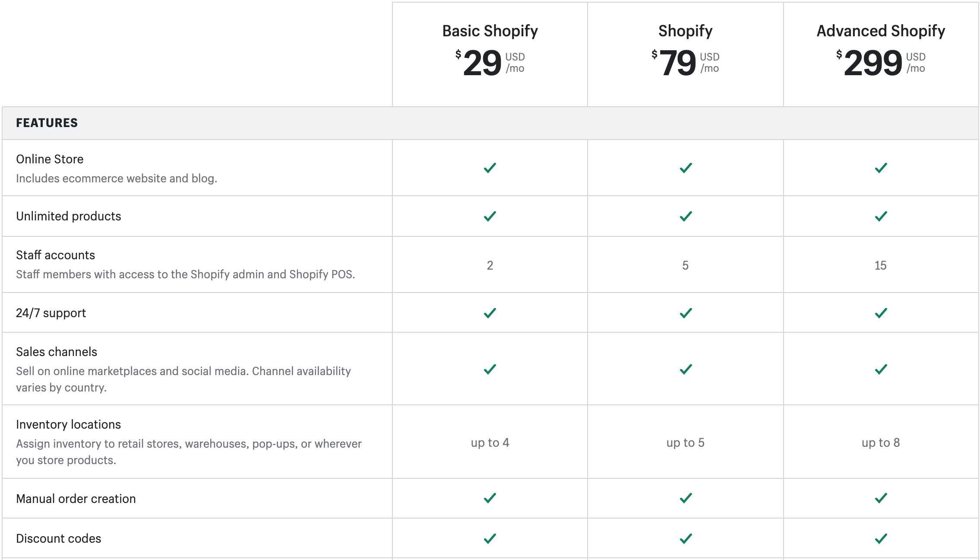Click the 15 staff accounts value
Viewport: 980px width, 560px height.
click(x=881, y=265)
